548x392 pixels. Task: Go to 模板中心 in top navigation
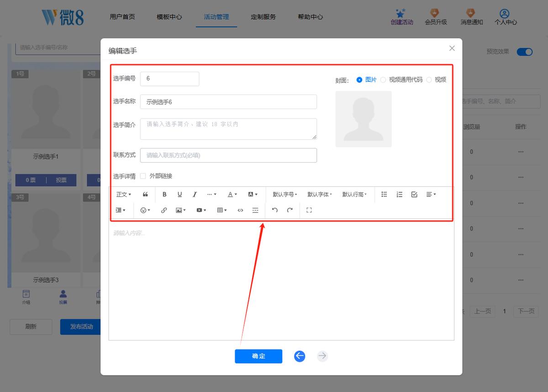click(x=169, y=17)
